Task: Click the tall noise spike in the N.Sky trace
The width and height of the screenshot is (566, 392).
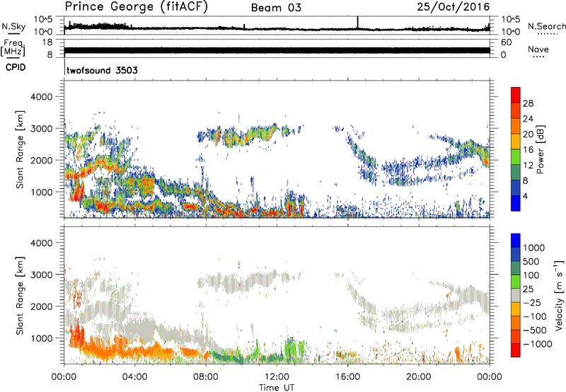Action: (x=358, y=23)
